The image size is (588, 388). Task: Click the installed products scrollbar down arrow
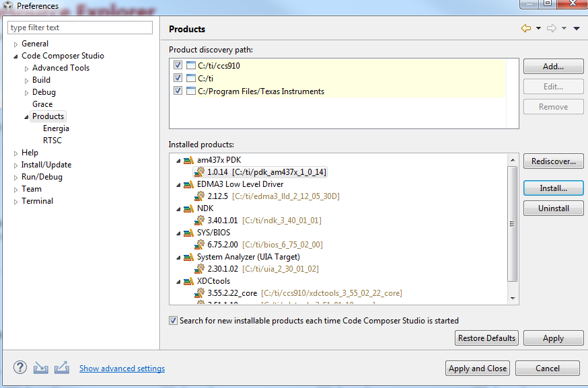[x=513, y=299]
